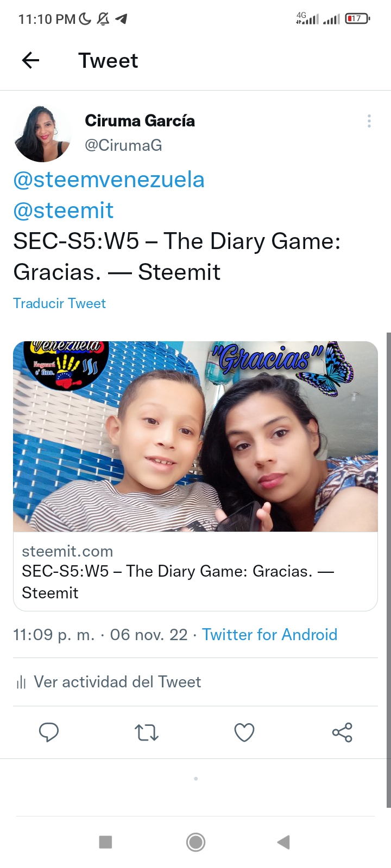Click the @CirumaG username handle
The width and height of the screenshot is (391, 868).
point(123,145)
